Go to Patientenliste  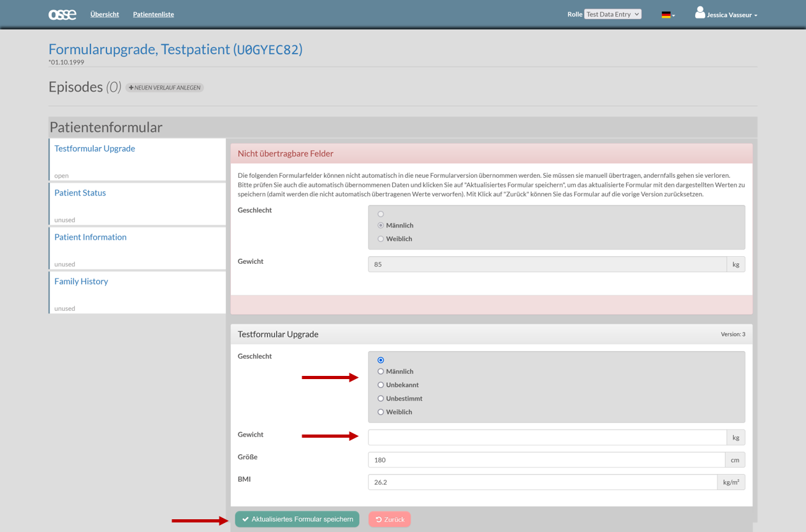[153, 14]
